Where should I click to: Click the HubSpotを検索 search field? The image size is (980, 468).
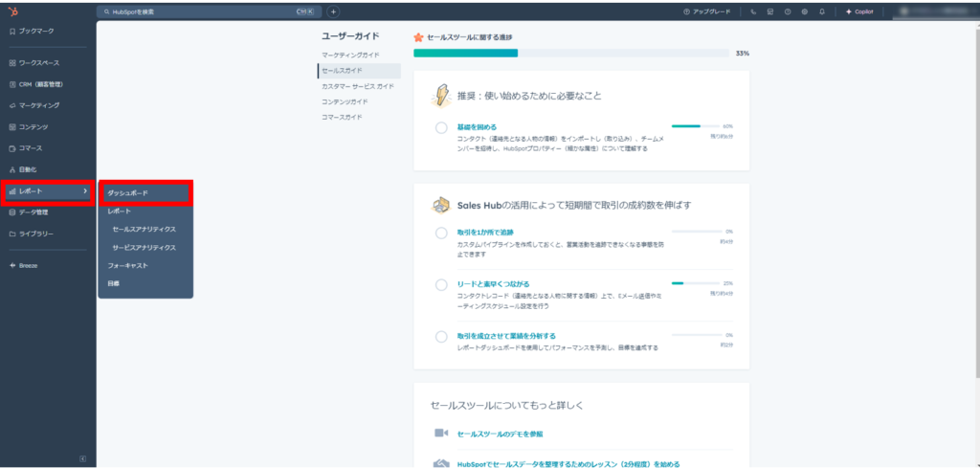click(x=210, y=11)
